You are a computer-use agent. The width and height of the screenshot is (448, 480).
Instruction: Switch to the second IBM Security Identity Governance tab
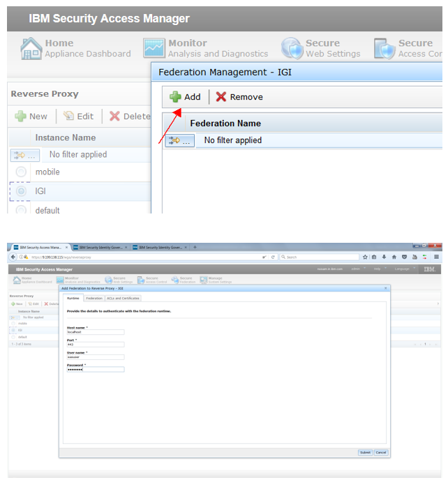[100, 248]
